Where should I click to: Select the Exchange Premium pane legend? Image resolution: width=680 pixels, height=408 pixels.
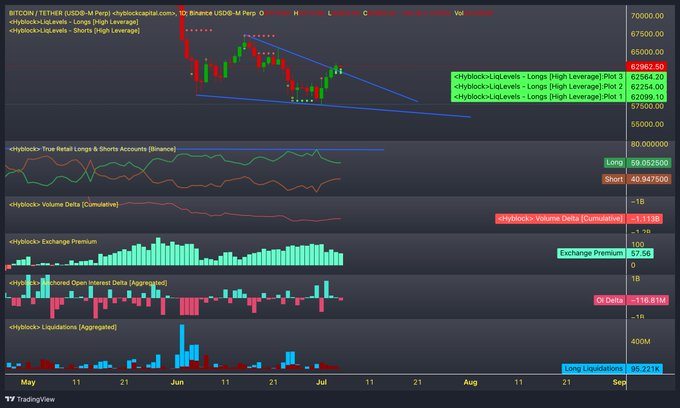53,242
